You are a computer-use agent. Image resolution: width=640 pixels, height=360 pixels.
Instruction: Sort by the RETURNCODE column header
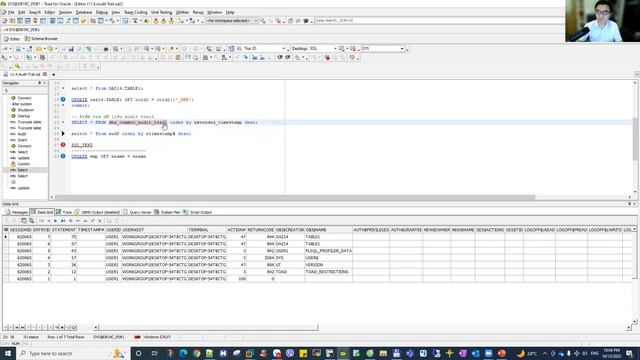[x=260, y=230]
